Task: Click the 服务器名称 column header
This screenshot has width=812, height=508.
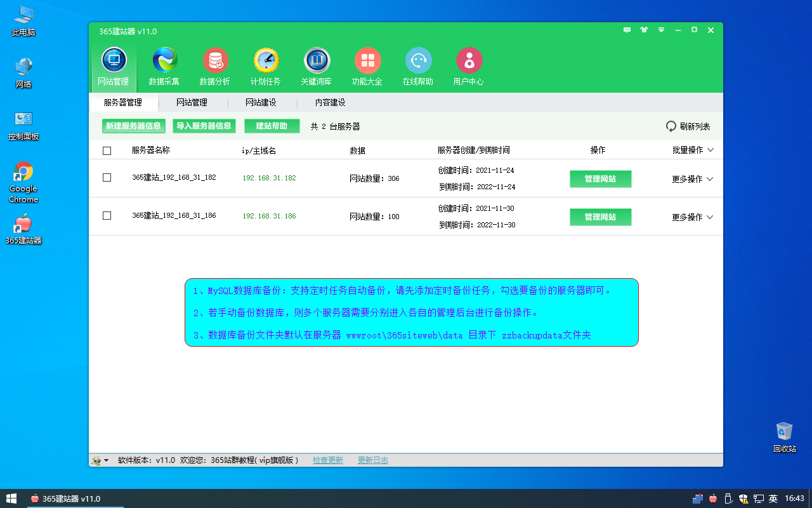Action: tap(151, 150)
